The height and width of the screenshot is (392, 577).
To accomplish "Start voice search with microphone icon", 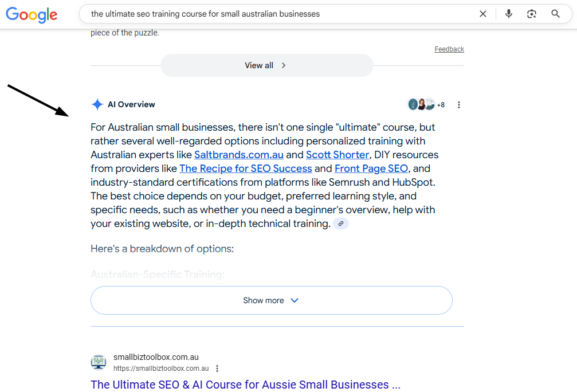I will click(508, 14).
